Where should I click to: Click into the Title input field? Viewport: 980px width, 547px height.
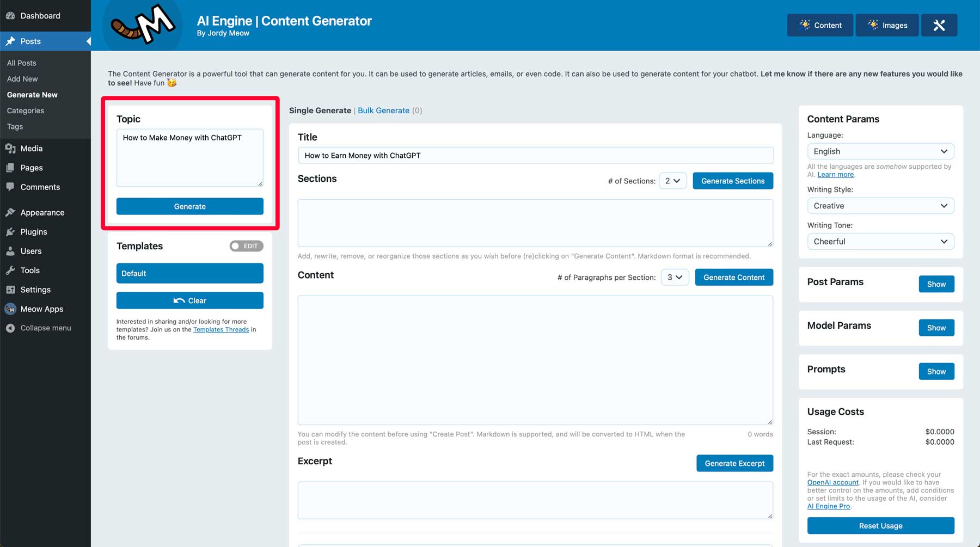coord(535,156)
